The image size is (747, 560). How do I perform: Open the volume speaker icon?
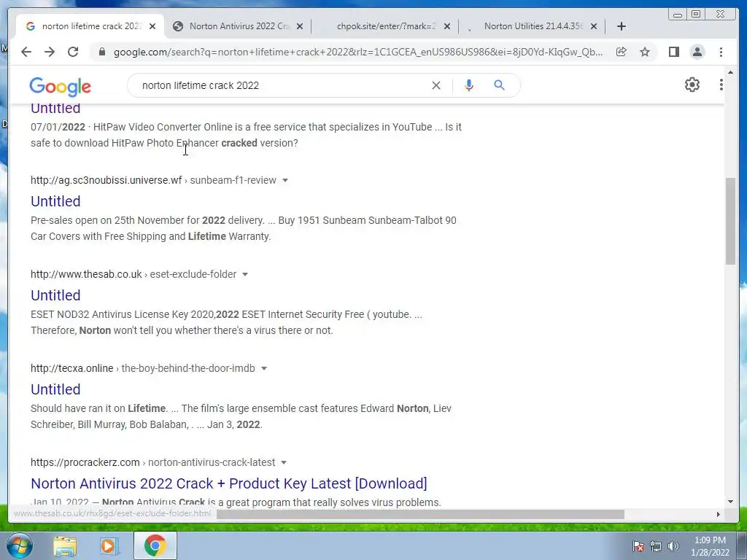click(673, 546)
